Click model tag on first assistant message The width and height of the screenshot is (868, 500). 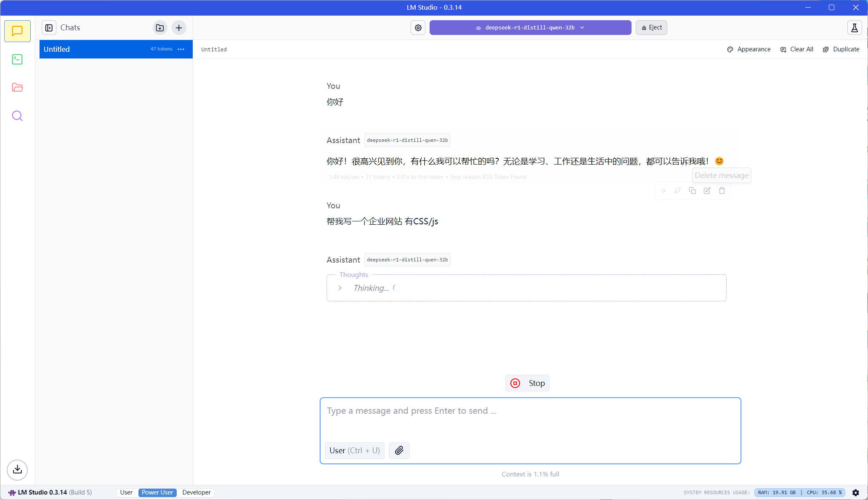point(407,140)
